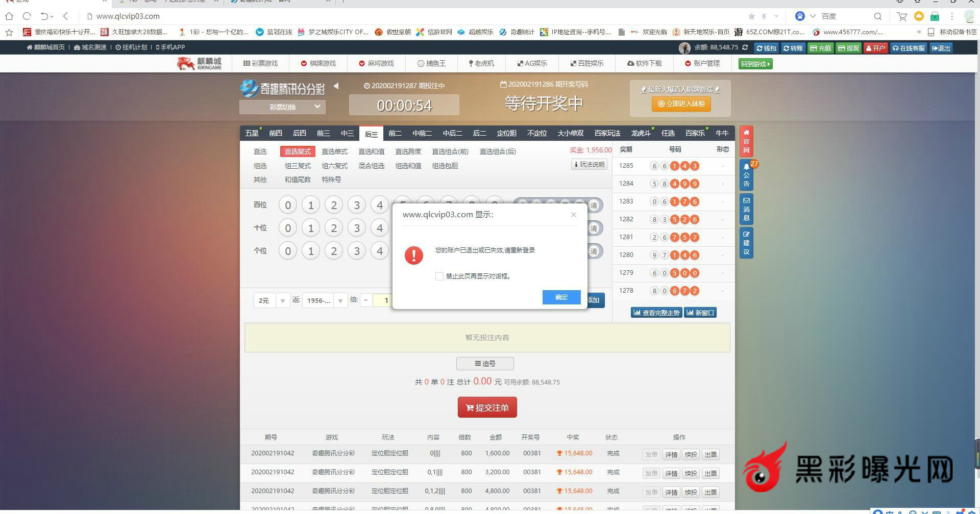Click the balance refresh icon
This screenshot has width=980, height=514.
click(745, 47)
